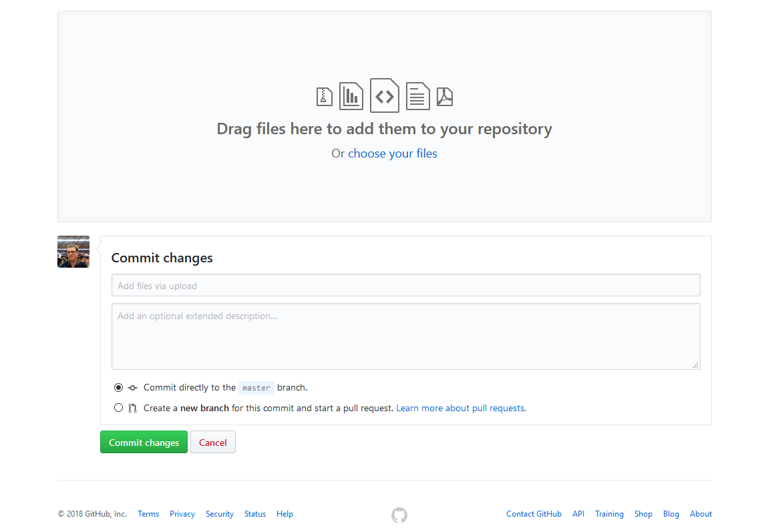This screenshot has width=760, height=532.
Task: Click the Training footer link
Action: (609, 513)
